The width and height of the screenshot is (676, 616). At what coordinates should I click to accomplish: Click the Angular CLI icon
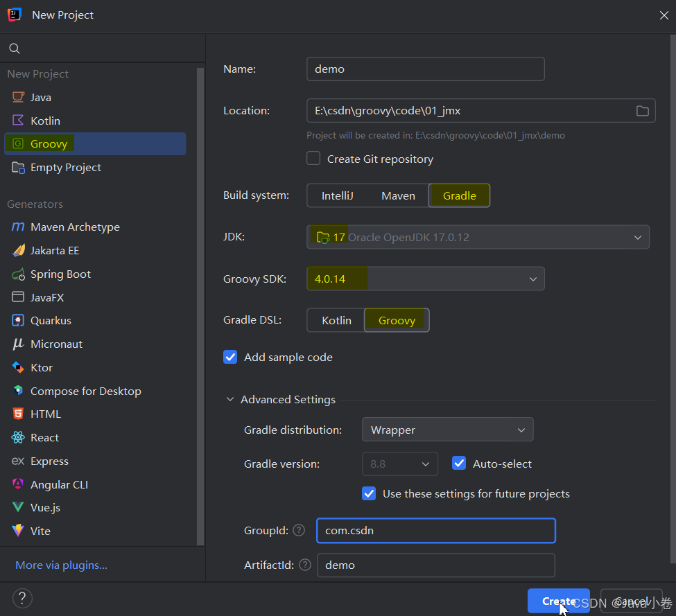[18, 484]
